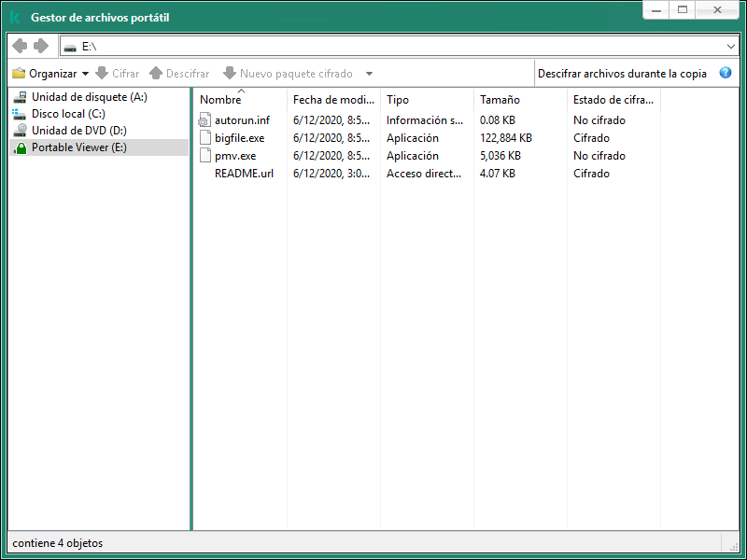Click inside the E:\ address field

coord(373,46)
